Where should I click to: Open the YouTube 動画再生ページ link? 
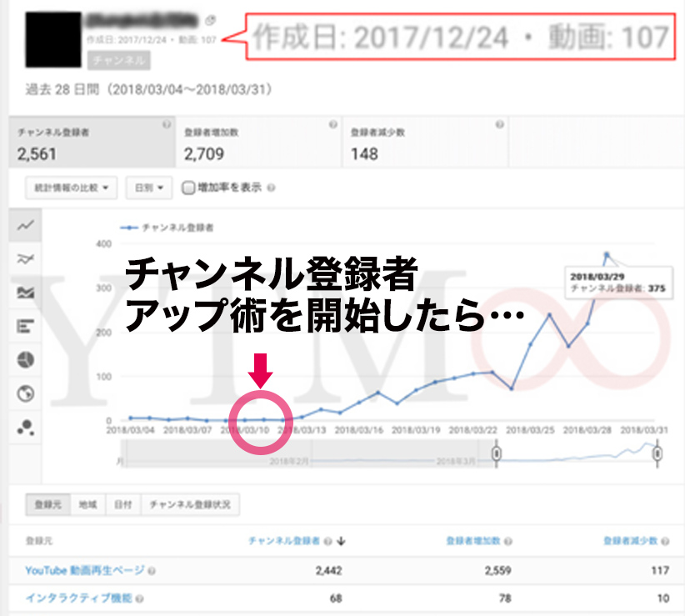(85, 570)
